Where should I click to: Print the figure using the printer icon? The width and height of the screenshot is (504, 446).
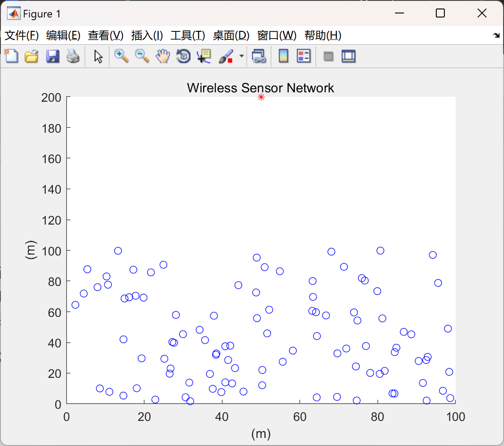pyautogui.click(x=73, y=56)
